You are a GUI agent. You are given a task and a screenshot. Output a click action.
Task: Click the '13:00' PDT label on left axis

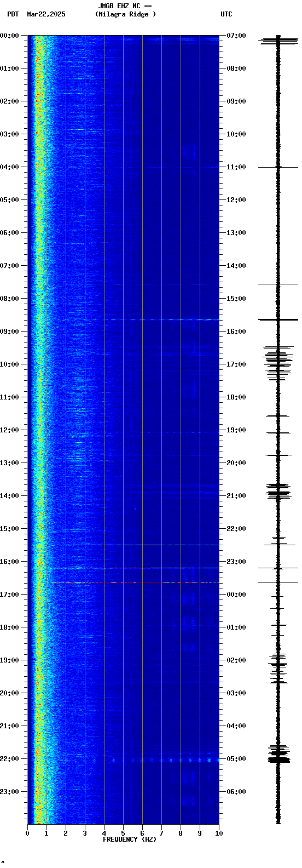coord(9,463)
